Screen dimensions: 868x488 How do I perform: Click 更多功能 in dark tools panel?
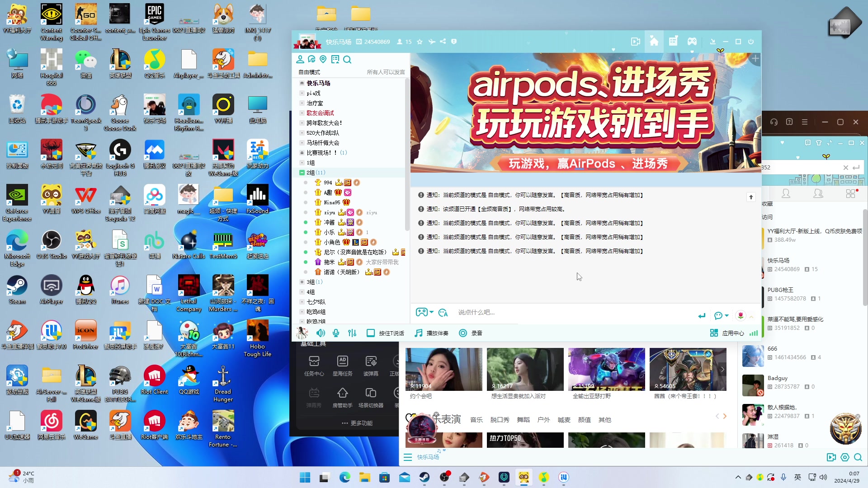coord(357,423)
